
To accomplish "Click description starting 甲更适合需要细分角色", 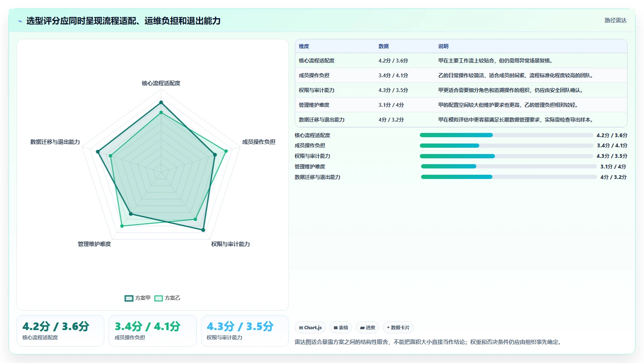I will [511, 90].
